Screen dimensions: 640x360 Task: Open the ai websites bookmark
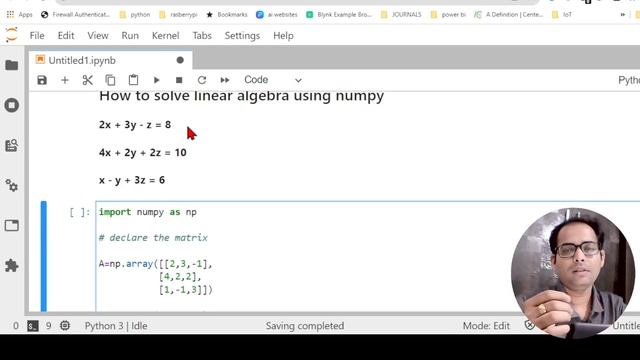(277, 15)
